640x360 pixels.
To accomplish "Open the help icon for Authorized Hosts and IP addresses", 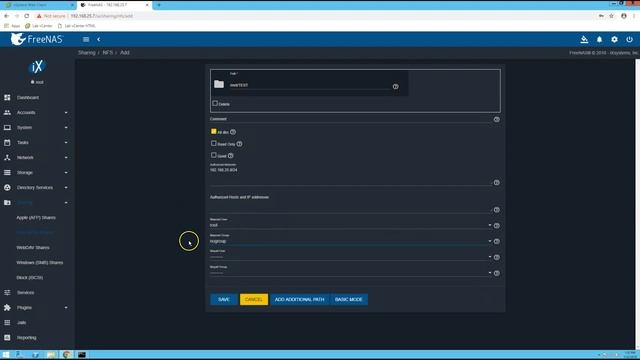I will [x=496, y=209].
